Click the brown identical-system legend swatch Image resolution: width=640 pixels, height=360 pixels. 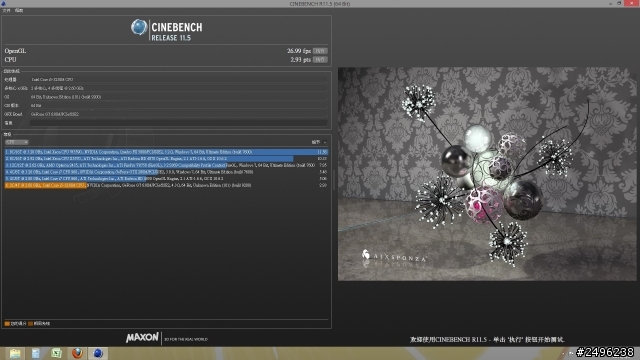point(30,324)
